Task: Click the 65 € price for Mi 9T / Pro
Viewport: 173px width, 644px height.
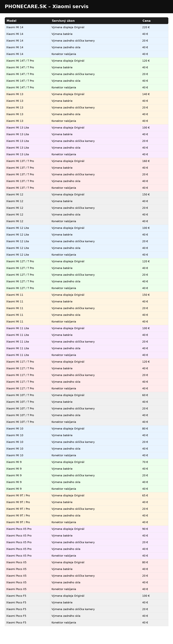Action: (x=145, y=496)
